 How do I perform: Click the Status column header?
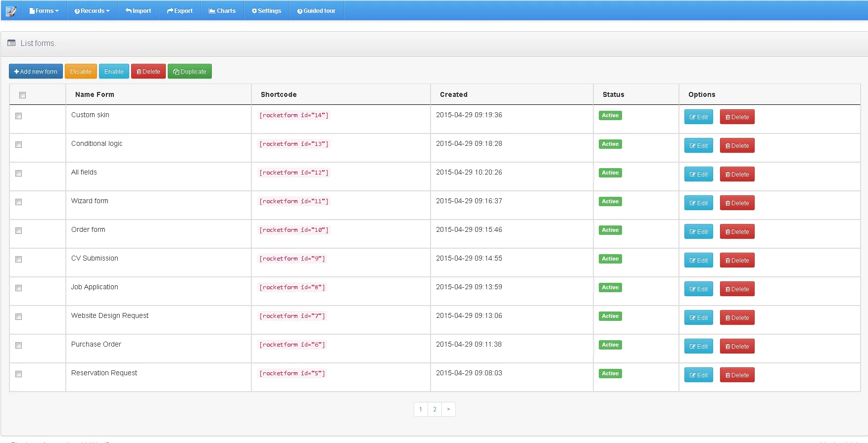click(x=613, y=94)
